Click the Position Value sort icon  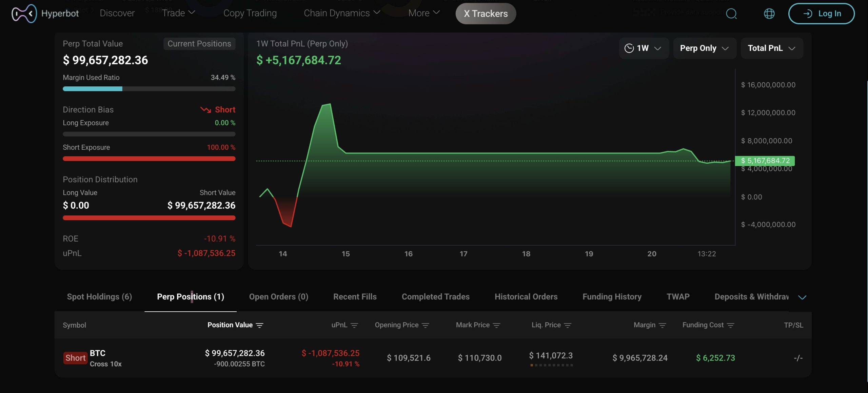(x=260, y=325)
